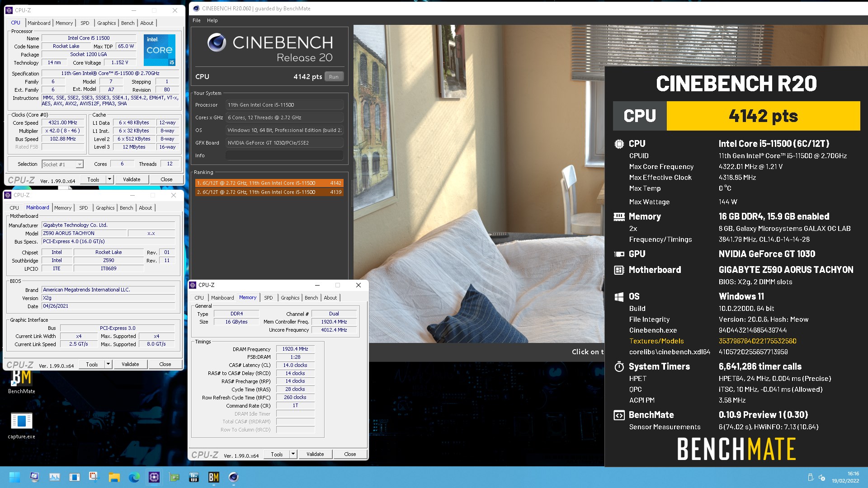Open Tools dropdown arrow in CPU-Z Mainboard window
Screen dimensions: 868x488
pyautogui.click(x=108, y=364)
